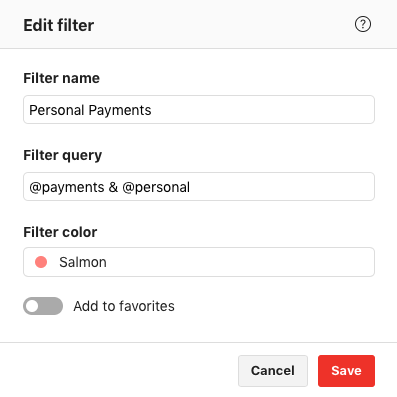Toggle the Add to favorites switch
The width and height of the screenshot is (397, 397).
pos(43,306)
